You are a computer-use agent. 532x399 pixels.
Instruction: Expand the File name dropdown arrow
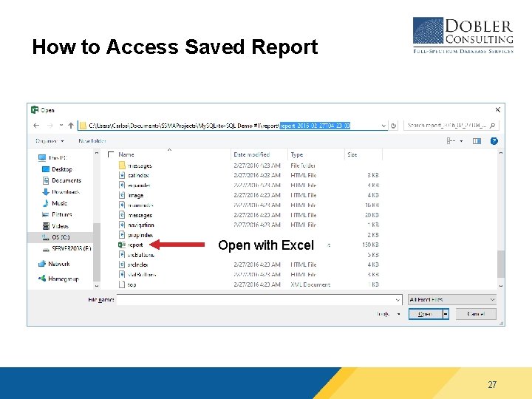pos(398,299)
